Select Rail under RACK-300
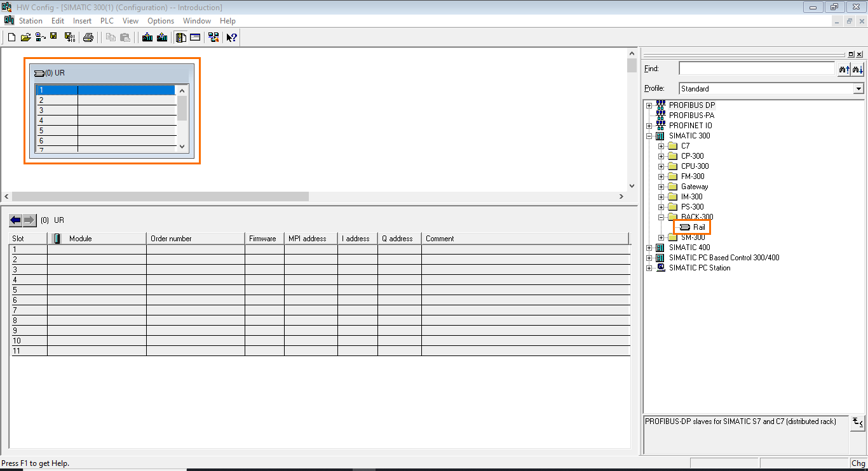This screenshot has width=868, height=471. tap(696, 227)
